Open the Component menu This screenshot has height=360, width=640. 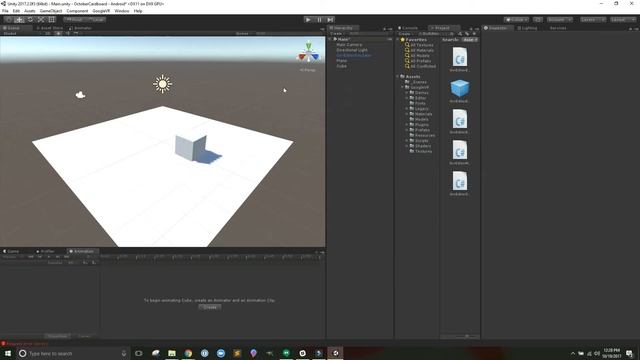coord(77,11)
